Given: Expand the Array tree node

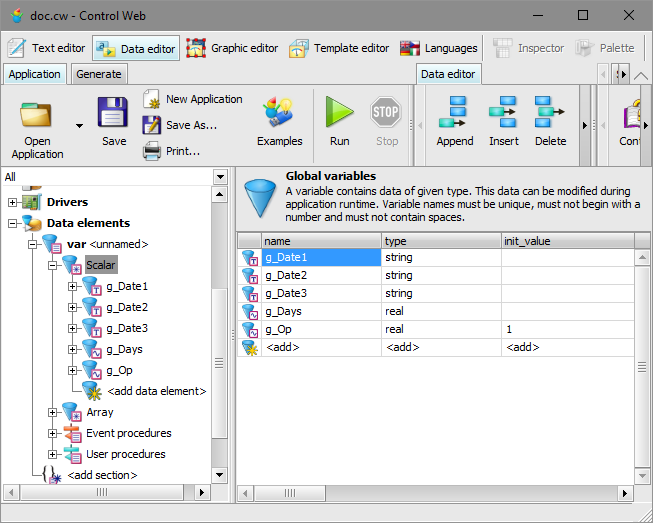Looking at the screenshot, I should pos(53,412).
